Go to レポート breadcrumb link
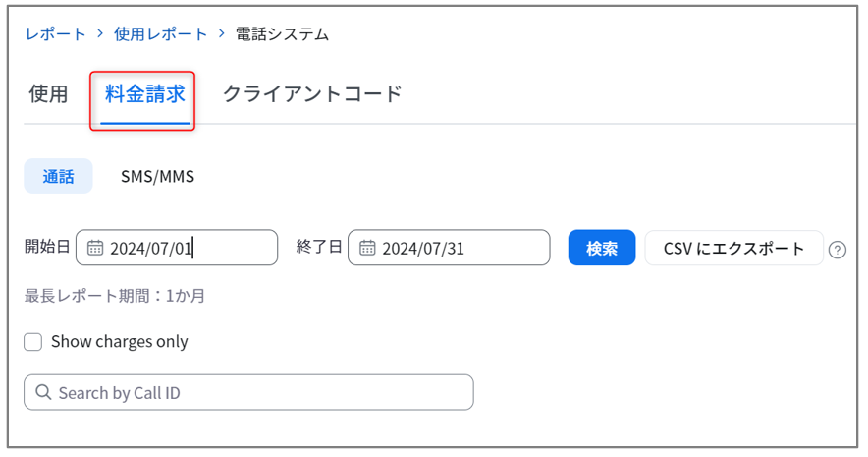Image resolution: width=868 pixels, height=457 pixels. click(x=55, y=33)
